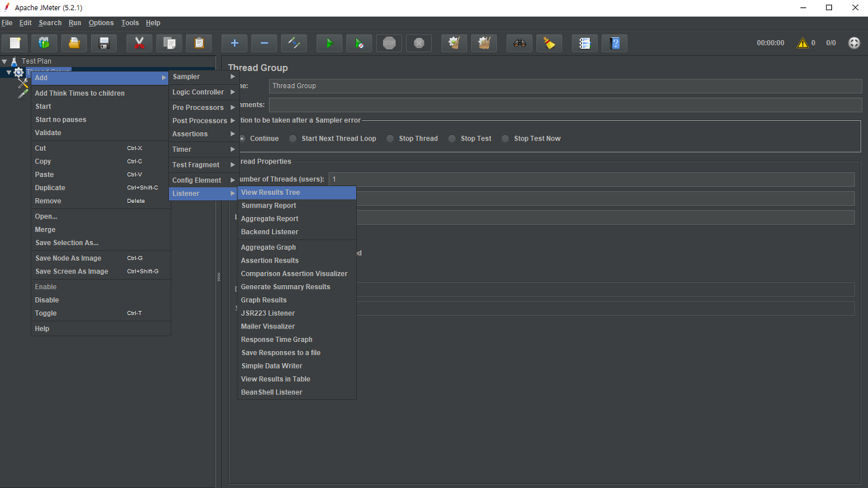The width and height of the screenshot is (868, 488).
Task: Click the Open file toolbar icon
Action: [74, 43]
